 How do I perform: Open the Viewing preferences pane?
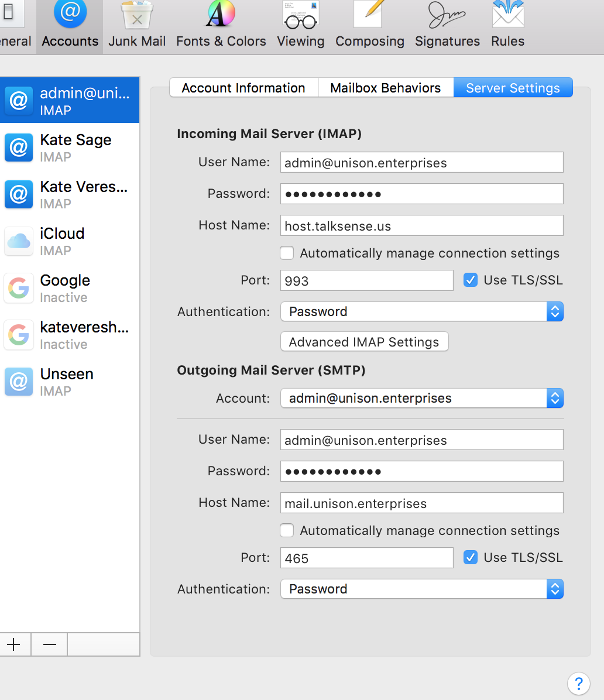[x=300, y=26]
